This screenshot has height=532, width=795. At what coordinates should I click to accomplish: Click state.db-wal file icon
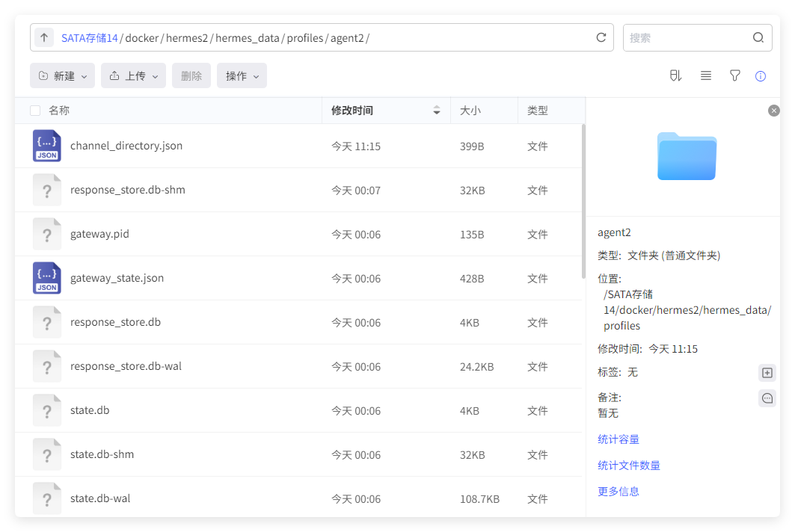[x=46, y=498]
